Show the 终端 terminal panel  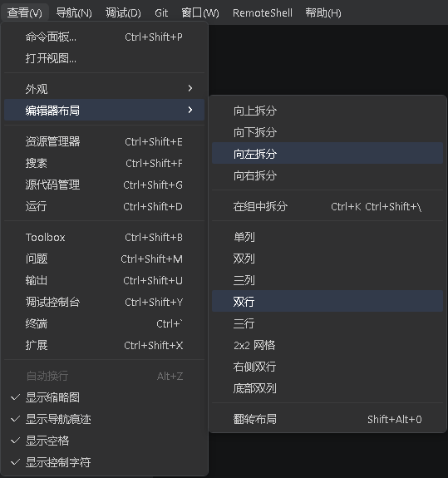click(x=104, y=323)
